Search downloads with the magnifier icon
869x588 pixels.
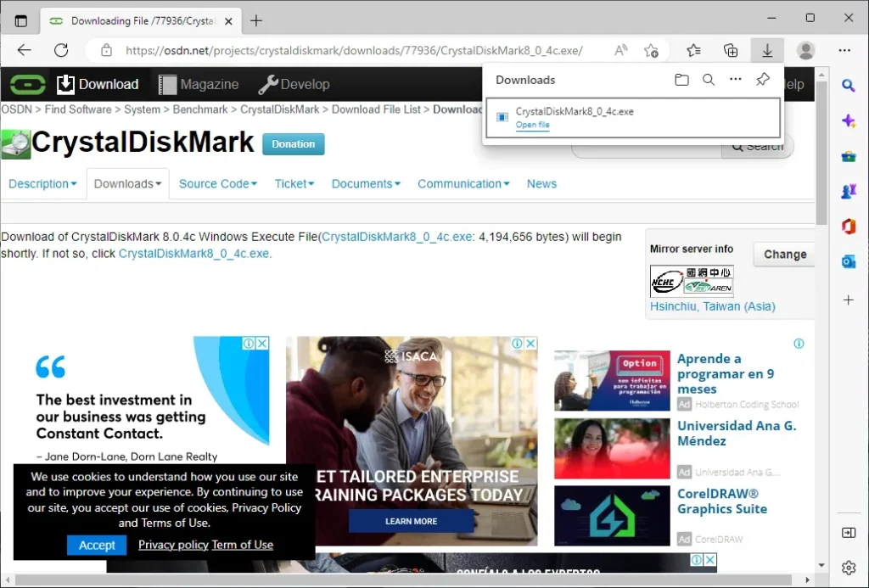pos(709,80)
